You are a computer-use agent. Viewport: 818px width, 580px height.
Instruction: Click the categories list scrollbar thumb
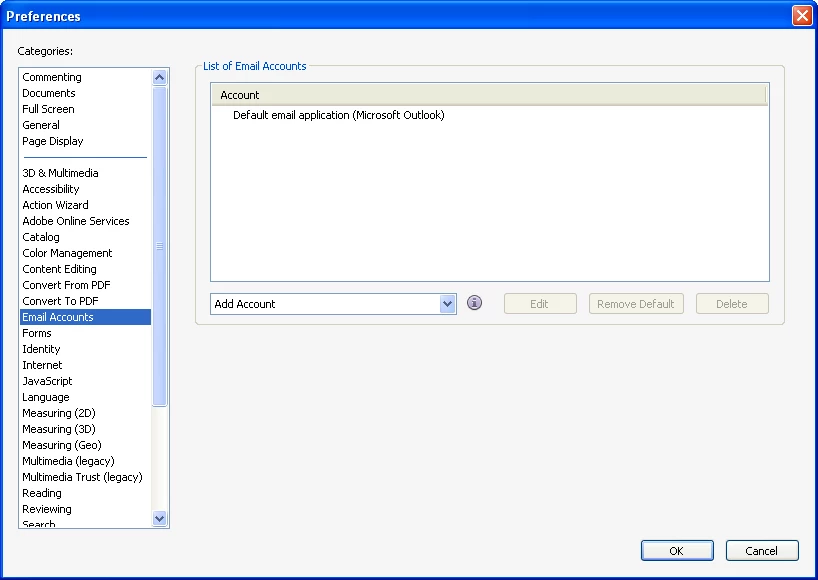tap(160, 246)
